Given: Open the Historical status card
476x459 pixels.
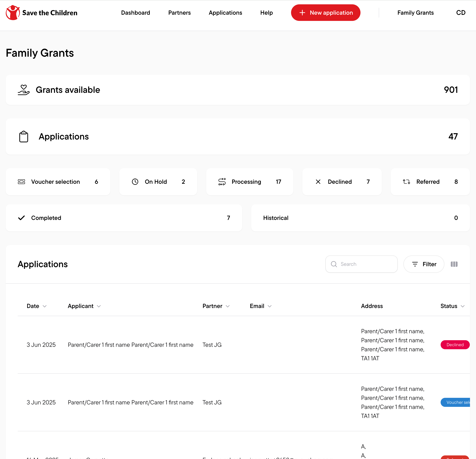Looking at the screenshot, I should (x=361, y=218).
